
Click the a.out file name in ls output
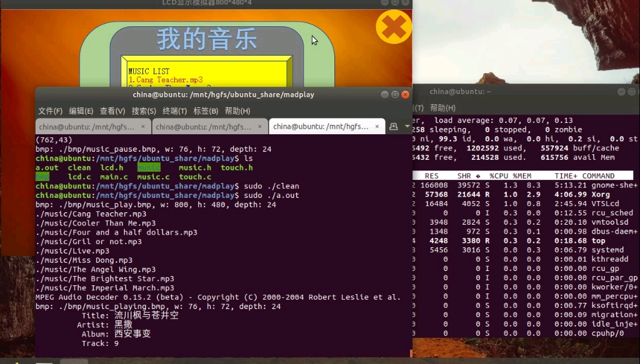[47, 167]
